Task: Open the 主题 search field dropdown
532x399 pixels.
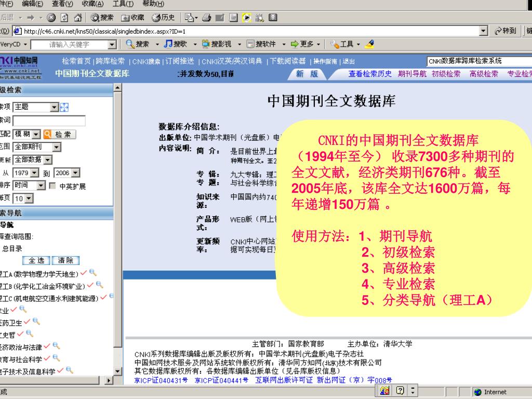Action: 54,107
